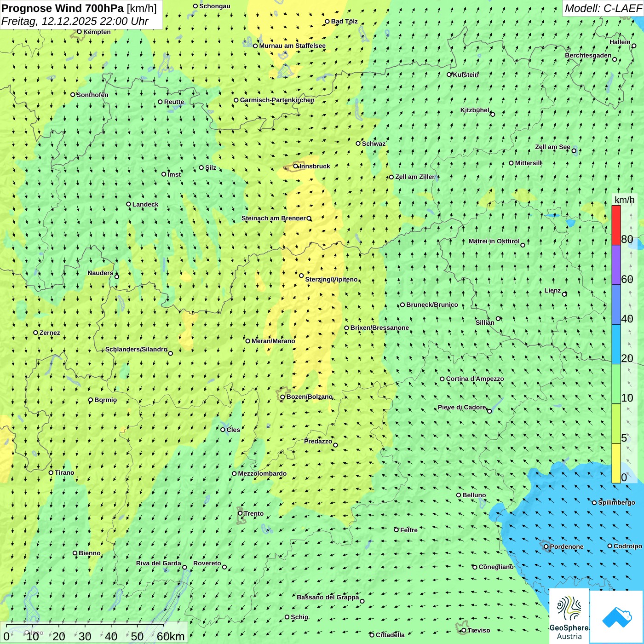Click the Bad Tölz label
644x644 pixels.
344,21
